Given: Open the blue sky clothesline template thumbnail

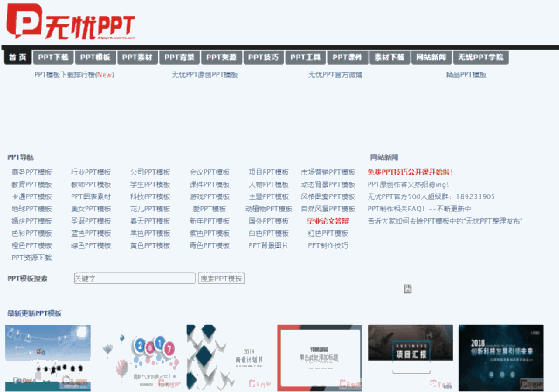Looking at the screenshot, I should coord(48,358).
